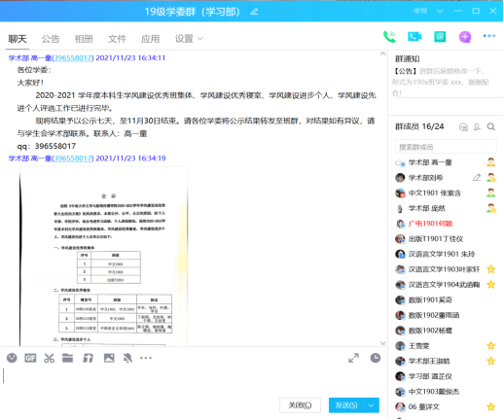Click the 发送(S) send button
This screenshot has height=420, width=504.
346,405
